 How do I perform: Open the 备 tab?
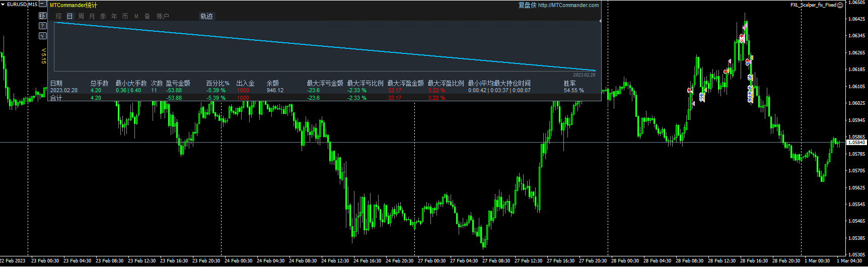click(x=148, y=16)
